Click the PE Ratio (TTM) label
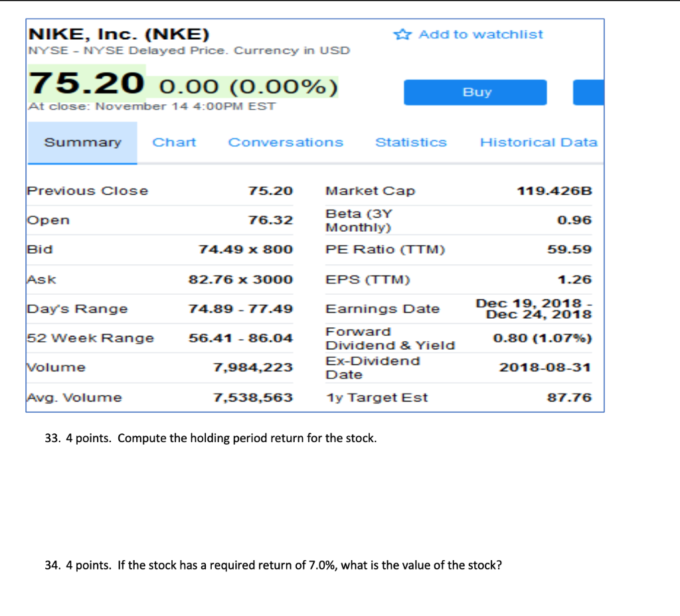 tap(386, 250)
